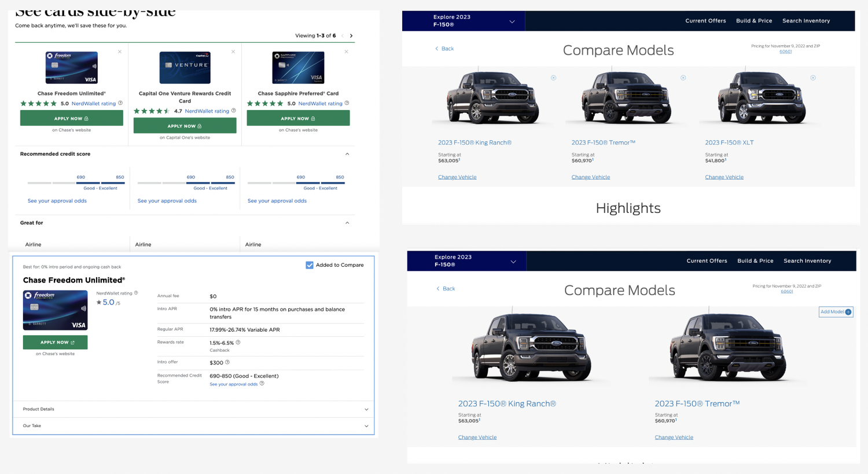Apply now for Chase Sapphire Preferred
This screenshot has height=474, width=868.
tap(298, 118)
